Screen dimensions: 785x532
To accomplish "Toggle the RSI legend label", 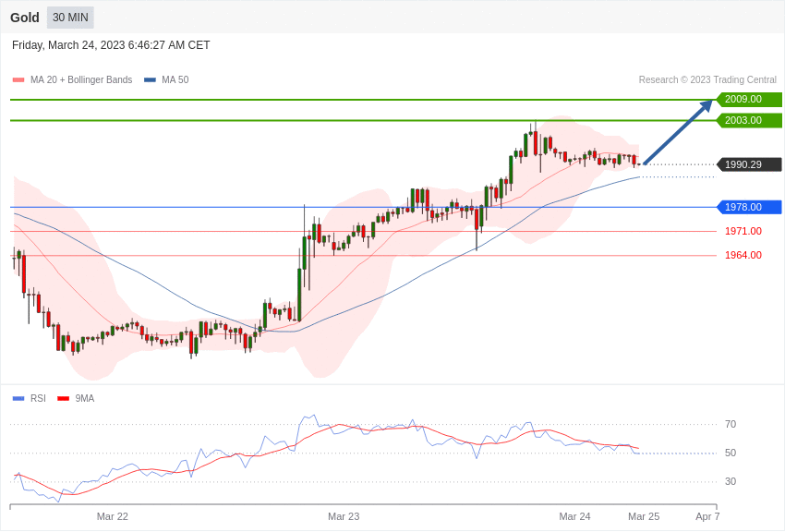I will coord(38,398).
